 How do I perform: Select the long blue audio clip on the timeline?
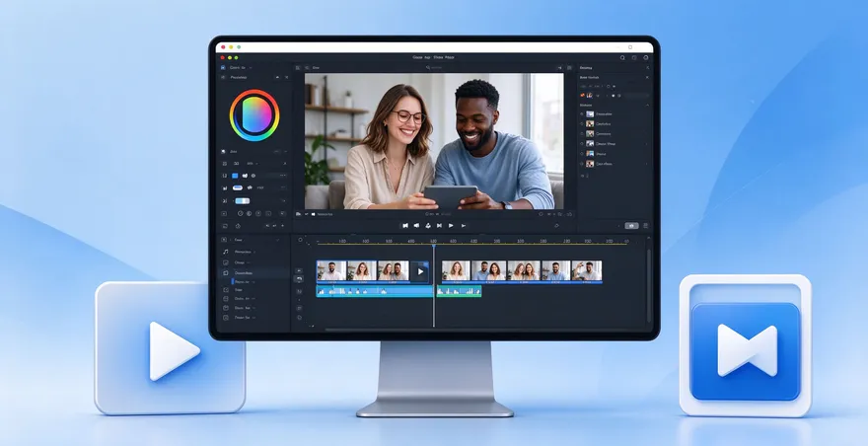coord(375,291)
